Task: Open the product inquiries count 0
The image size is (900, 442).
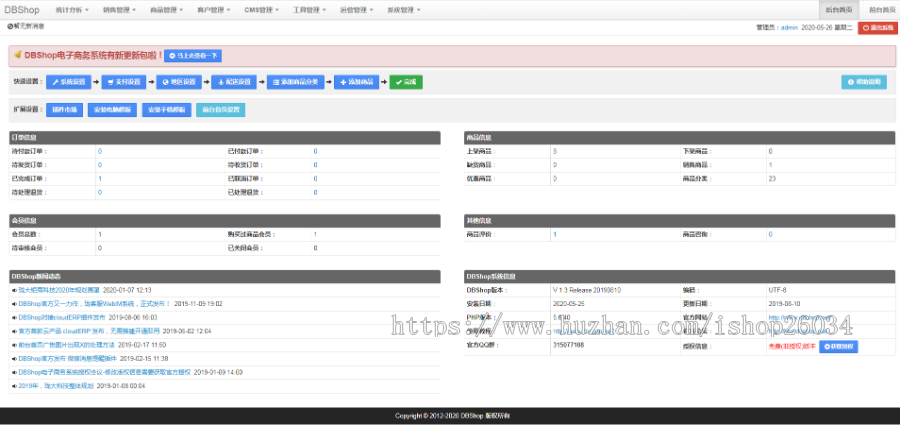Action: (x=770, y=235)
